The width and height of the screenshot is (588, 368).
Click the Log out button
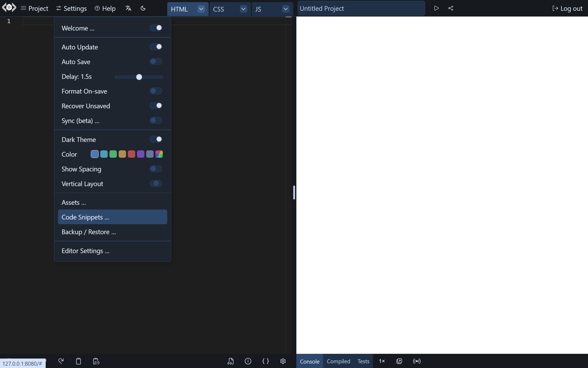(x=567, y=8)
